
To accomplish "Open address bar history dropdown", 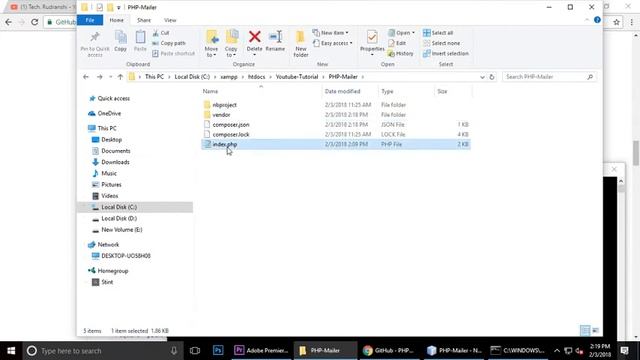I will [x=482, y=77].
